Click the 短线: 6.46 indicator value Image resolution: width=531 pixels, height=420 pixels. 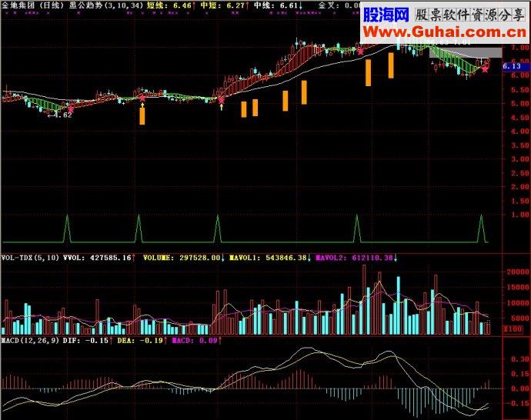(x=171, y=5)
